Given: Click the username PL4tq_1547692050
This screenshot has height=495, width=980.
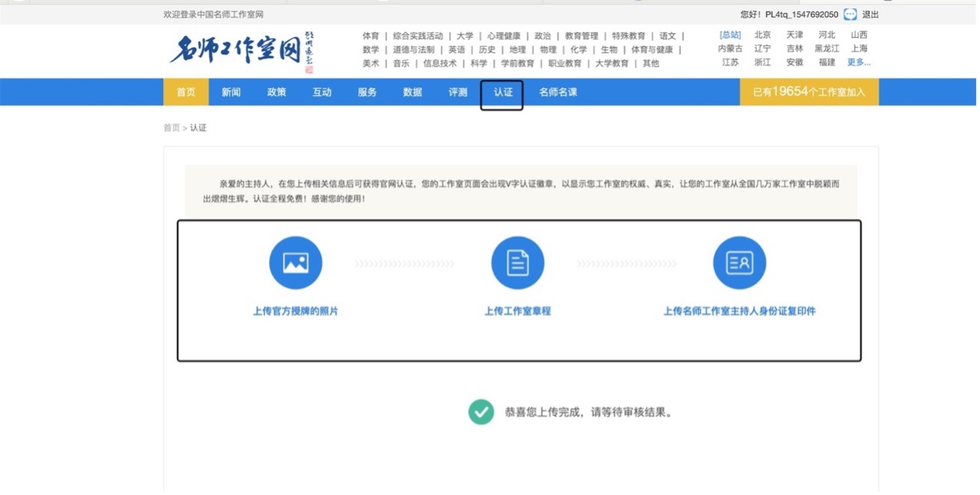Looking at the screenshot, I should (x=802, y=15).
